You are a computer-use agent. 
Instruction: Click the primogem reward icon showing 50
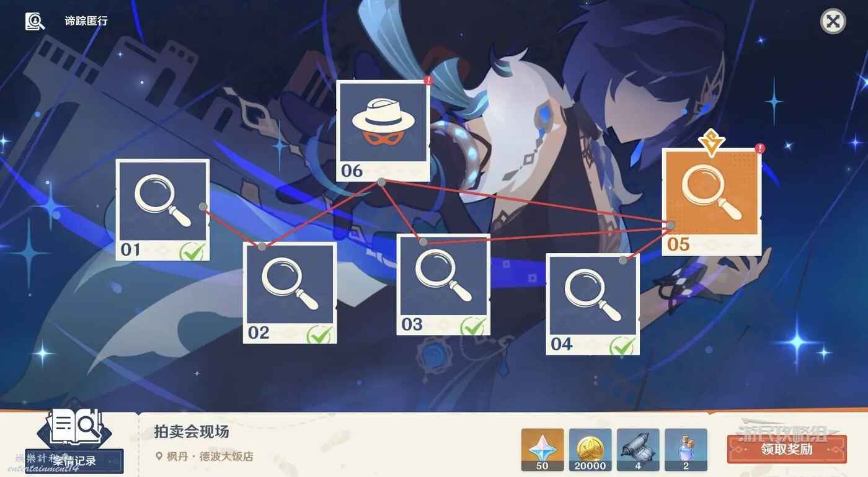[x=542, y=449]
